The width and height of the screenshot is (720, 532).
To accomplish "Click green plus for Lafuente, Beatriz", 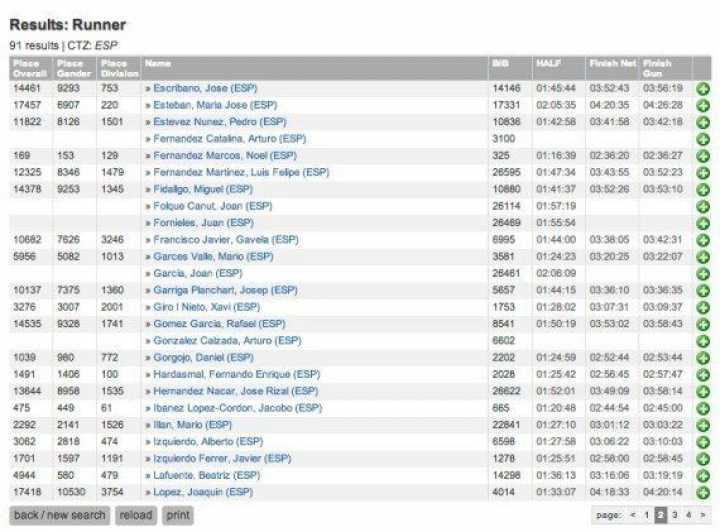I will [x=702, y=476].
